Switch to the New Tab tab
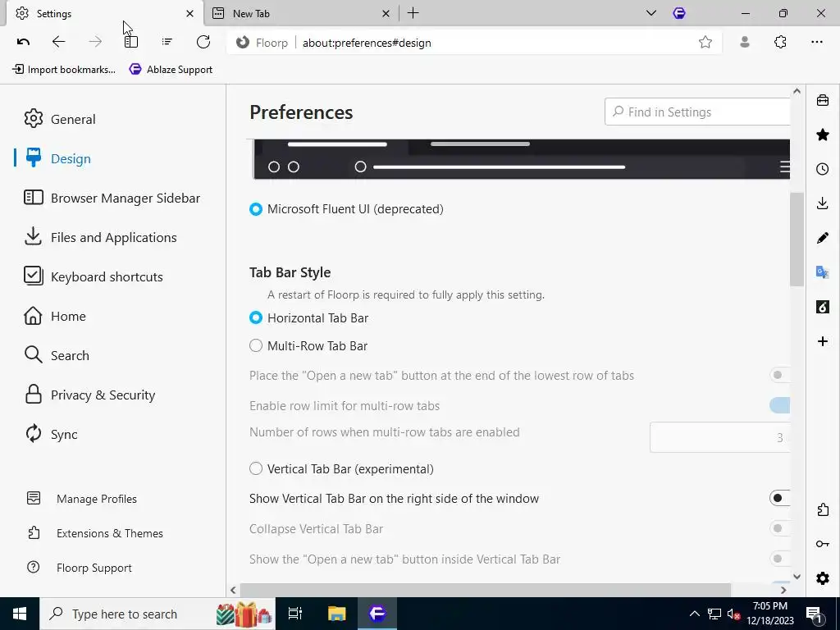The image size is (840, 630). (302, 13)
